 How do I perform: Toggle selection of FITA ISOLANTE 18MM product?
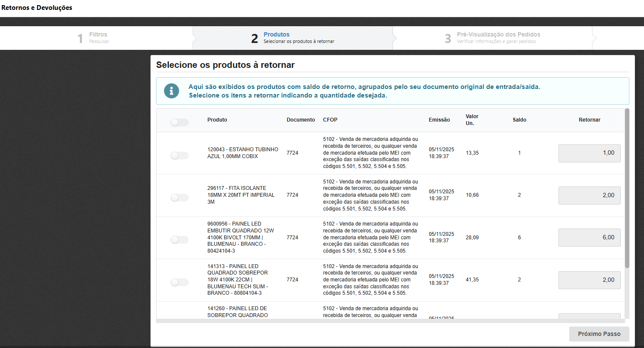[179, 198]
